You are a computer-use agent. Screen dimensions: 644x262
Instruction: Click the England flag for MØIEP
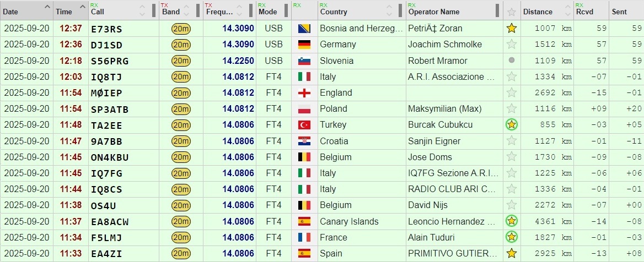(304, 92)
